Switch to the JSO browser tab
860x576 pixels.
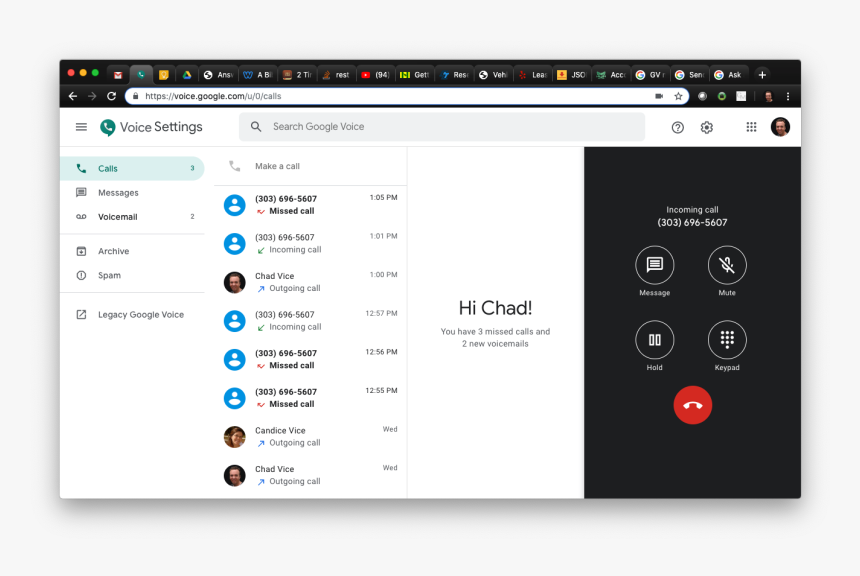pyautogui.click(x=572, y=75)
